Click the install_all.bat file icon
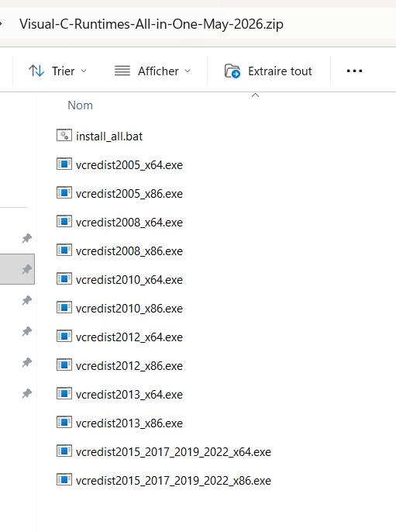The width and height of the screenshot is (396, 532). [64, 136]
